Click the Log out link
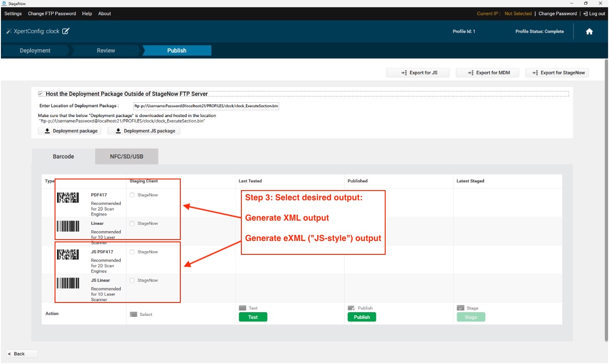Viewport: 609px width, 364px height. (594, 13)
